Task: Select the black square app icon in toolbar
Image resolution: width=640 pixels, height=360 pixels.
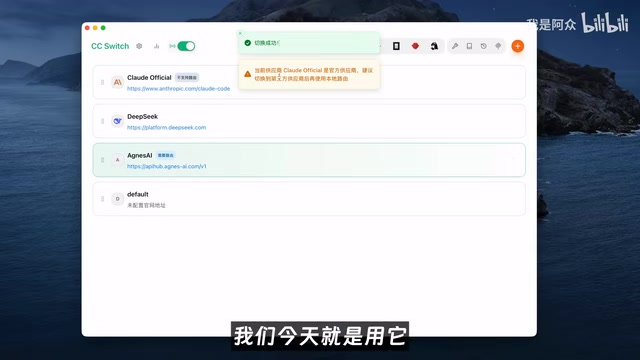Action: (x=396, y=46)
